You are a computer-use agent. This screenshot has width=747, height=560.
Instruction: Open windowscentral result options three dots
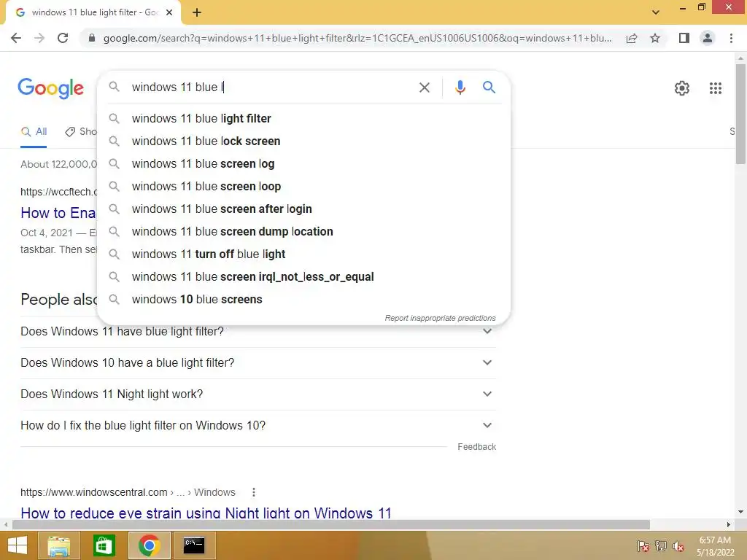[x=253, y=492]
